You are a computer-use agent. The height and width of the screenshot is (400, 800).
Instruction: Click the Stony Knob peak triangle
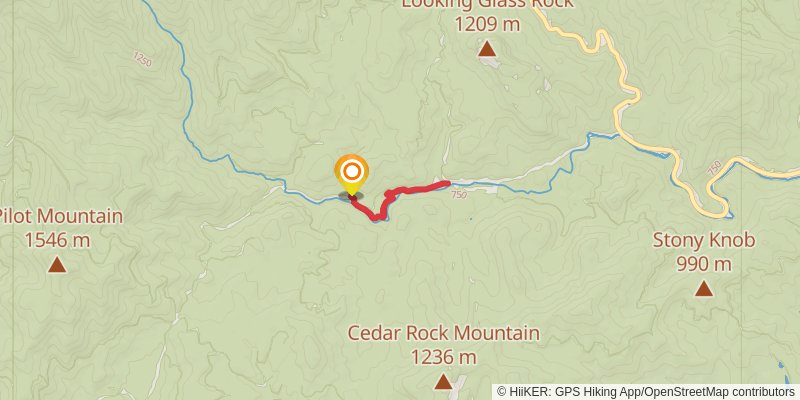(x=704, y=289)
